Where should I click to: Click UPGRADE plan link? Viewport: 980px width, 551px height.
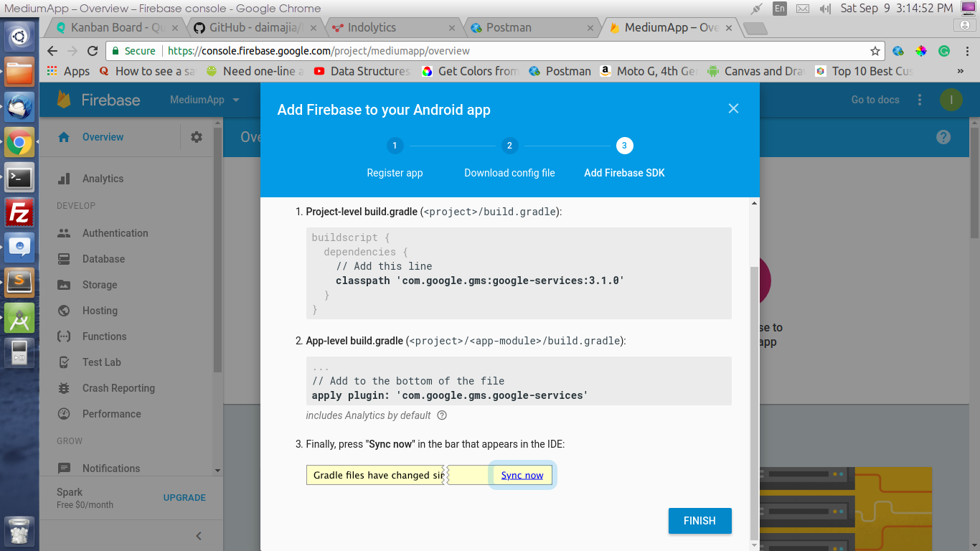coord(184,497)
